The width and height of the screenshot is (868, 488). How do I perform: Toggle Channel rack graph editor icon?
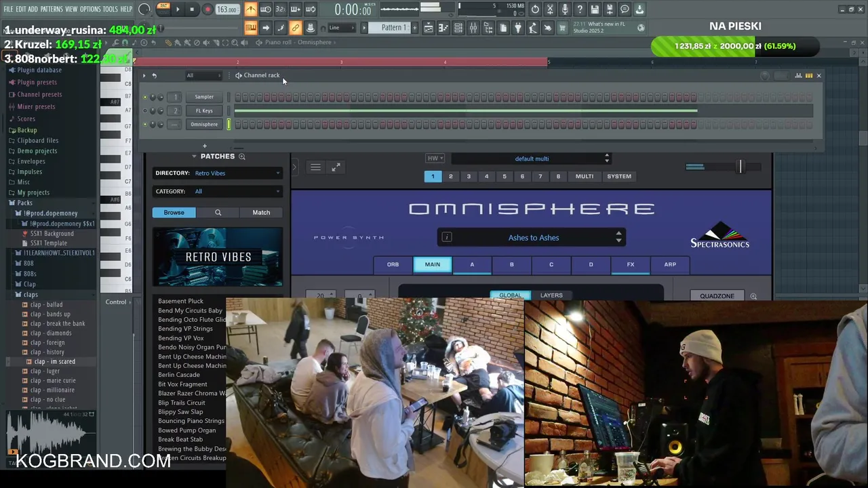tap(798, 75)
